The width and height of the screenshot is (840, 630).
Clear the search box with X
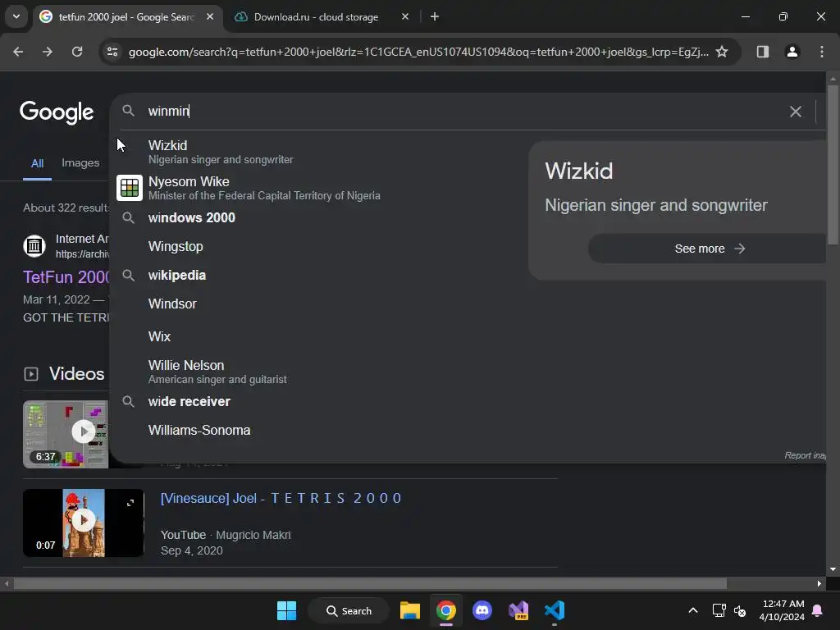(x=796, y=112)
